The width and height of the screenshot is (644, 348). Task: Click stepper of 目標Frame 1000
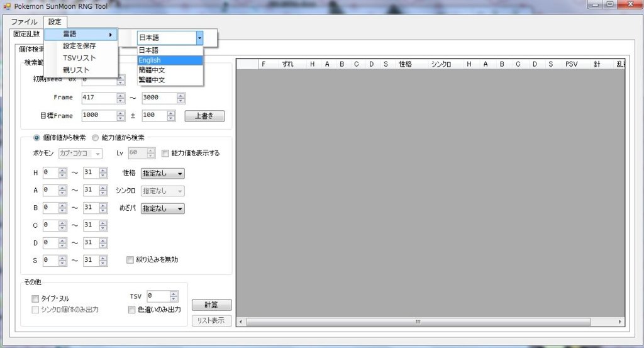point(120,115)
